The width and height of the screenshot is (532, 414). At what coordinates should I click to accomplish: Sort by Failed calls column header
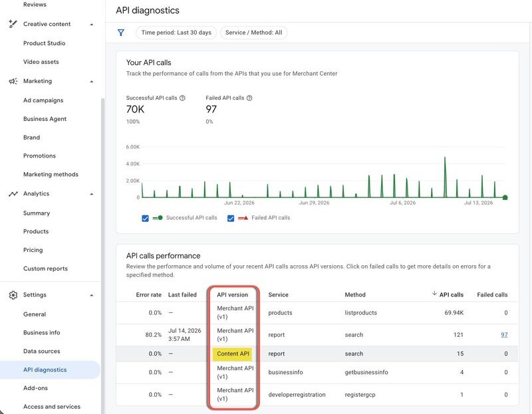(x=492, y=295)
